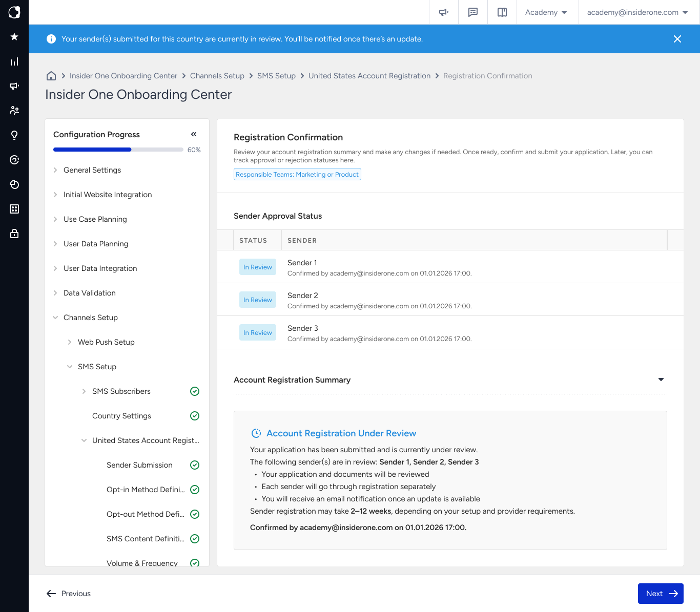Click the Sender Submission completed checkmark
This screenshot has height=612, width=700.
click(195, 465)
